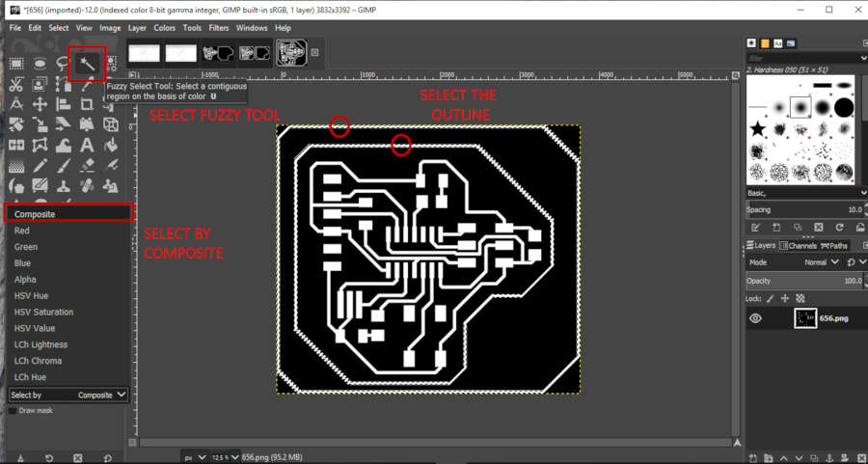Select the Heal bandage tool
This screenshot has height=464, width=868.
[87, 186]
